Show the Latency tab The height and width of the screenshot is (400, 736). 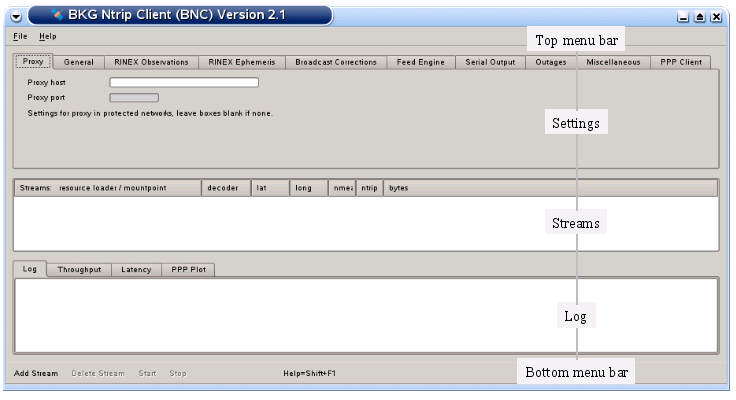[x=136, y=270]
